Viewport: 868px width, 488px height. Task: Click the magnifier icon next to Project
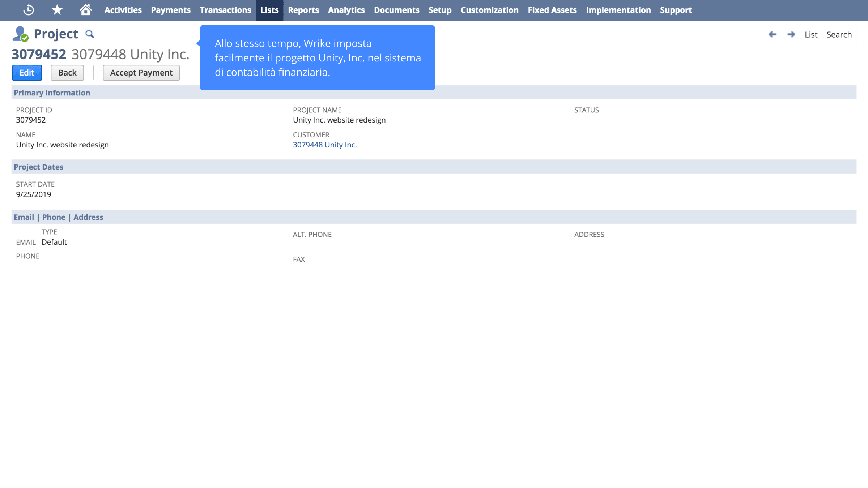[90, 34]
